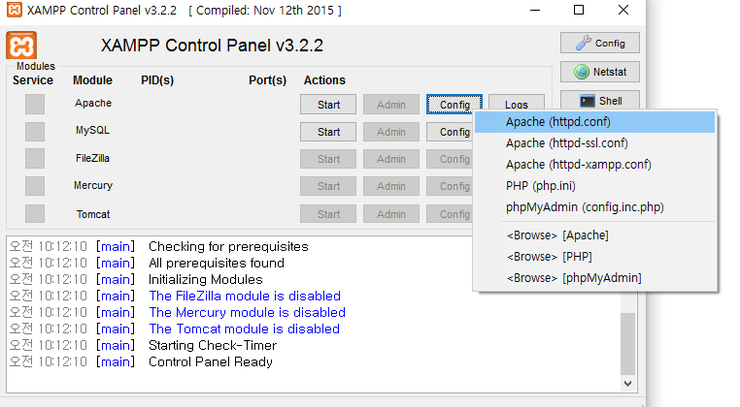Click the XAMPP title bar icon
The width and height of the screenshot is (740, 407).
pos(14,10)
